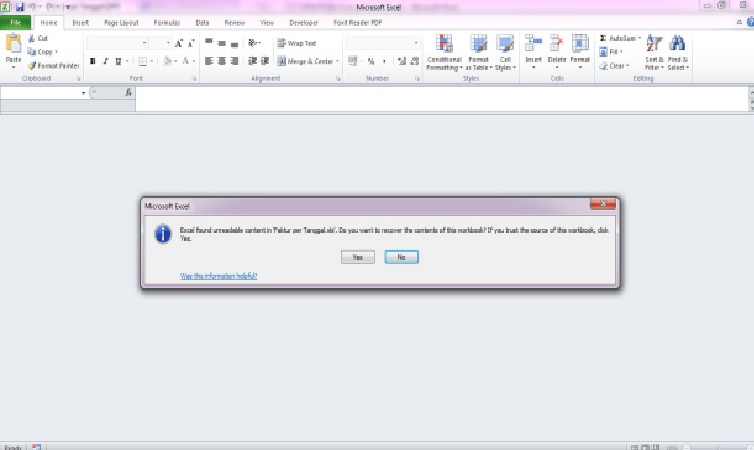The image size is (754, 450).
Task: Click the Paste icon in Clipboard
Action: coord(13,43)
